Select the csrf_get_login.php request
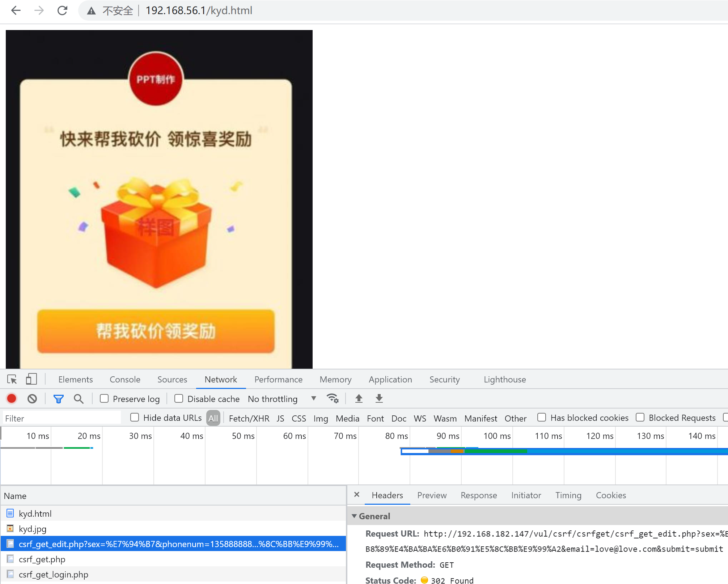The image size is (728, 584). (54, 574)
